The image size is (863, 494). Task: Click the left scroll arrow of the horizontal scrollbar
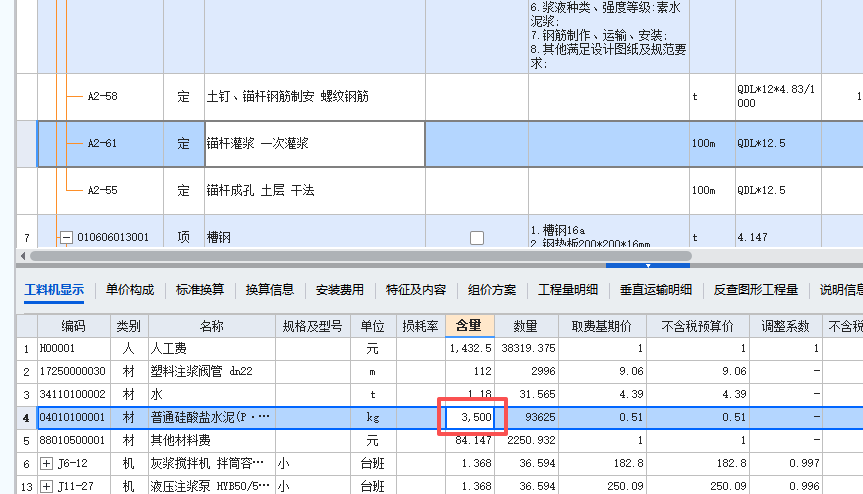click(23, 256)
